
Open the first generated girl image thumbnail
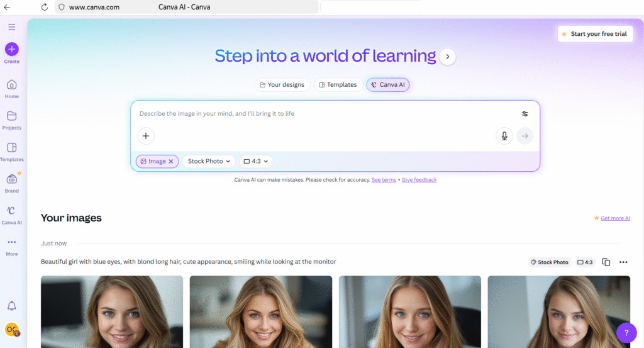pos(112,312)
